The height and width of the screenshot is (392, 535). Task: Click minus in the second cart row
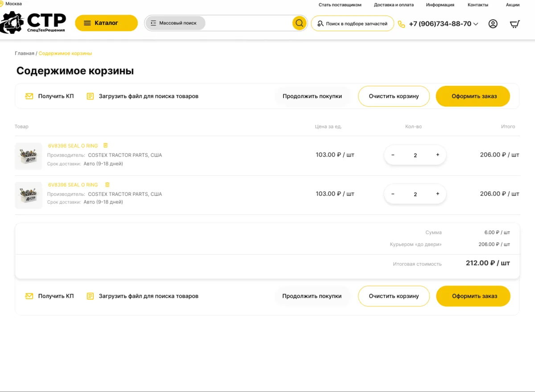pos(393,194)
